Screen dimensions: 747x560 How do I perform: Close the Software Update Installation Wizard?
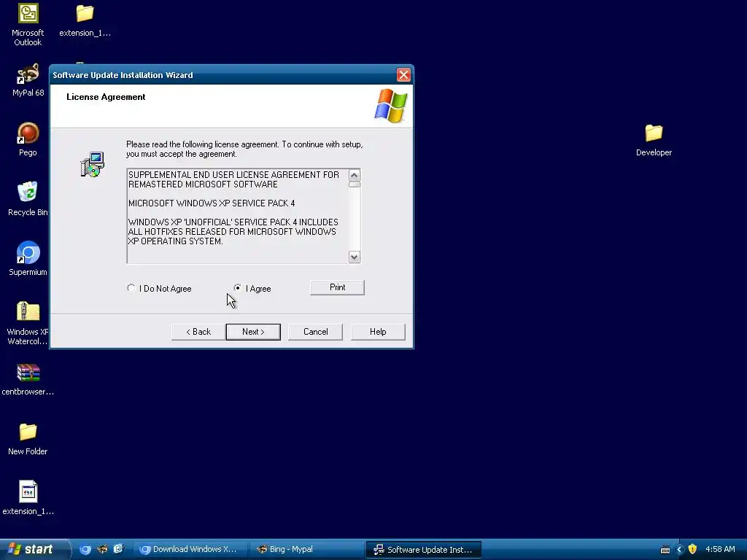(x=403, y=75)
